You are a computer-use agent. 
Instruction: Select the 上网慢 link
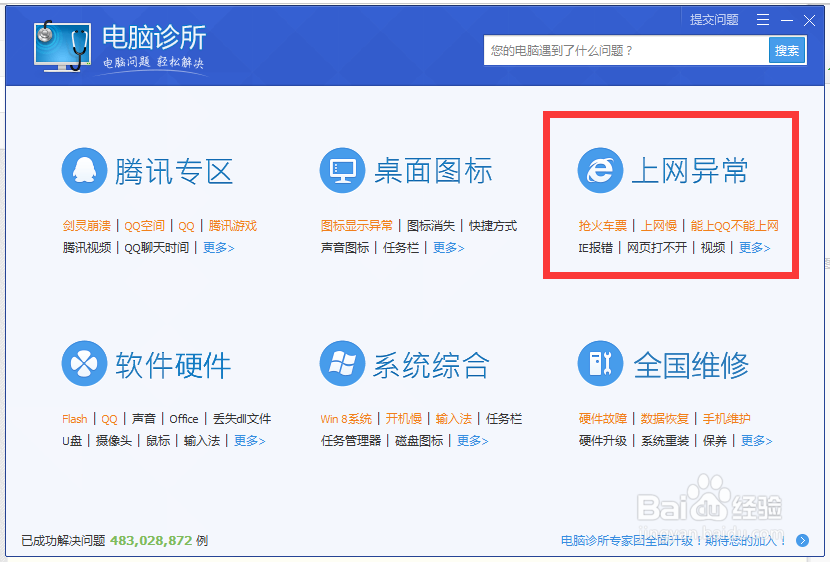659,226
